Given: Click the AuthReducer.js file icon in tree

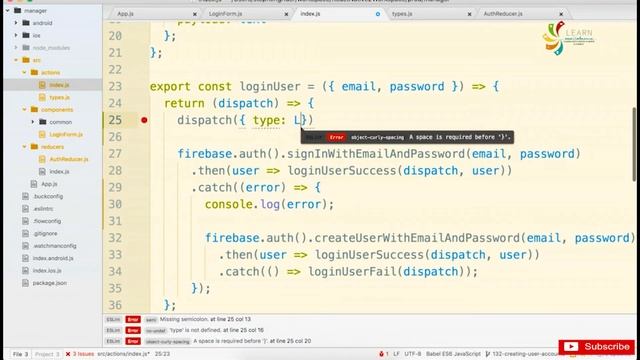Looking at the screenshot, I should coord(42,159).
